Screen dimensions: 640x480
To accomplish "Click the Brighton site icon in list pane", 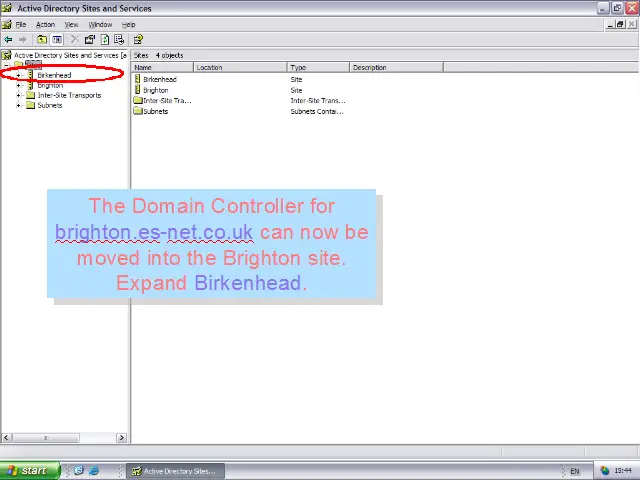I will click(x=138, y=90).
